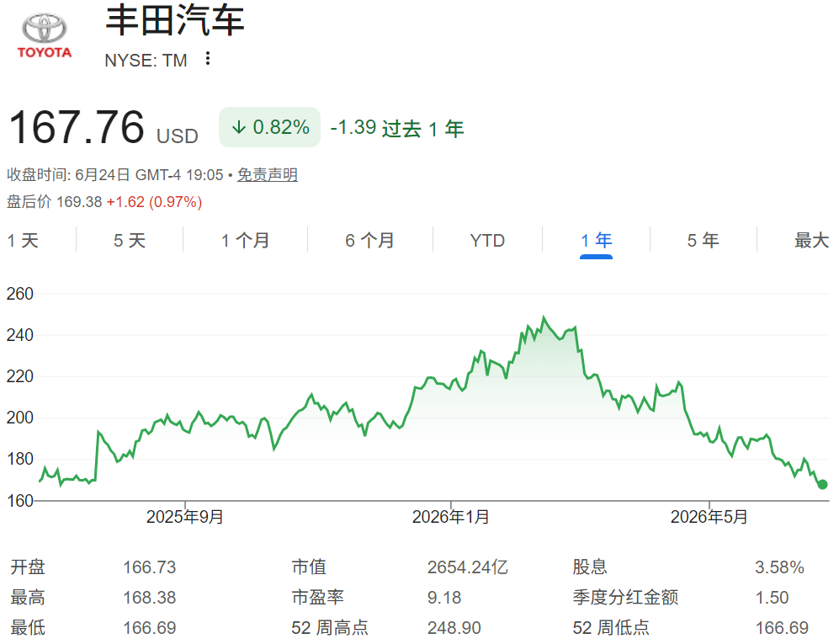Image resolution: width=839 pixels, height=644 pixels.
Task: Click the 开盘 label in stats
Action: (x=28, y=567)
